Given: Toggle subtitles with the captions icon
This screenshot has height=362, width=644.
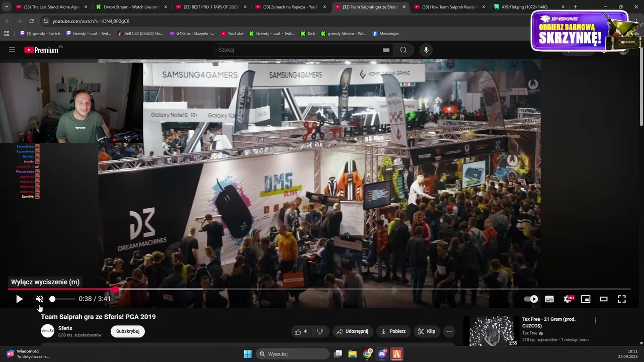Looking at the screenshot, I should pos(549,299).
